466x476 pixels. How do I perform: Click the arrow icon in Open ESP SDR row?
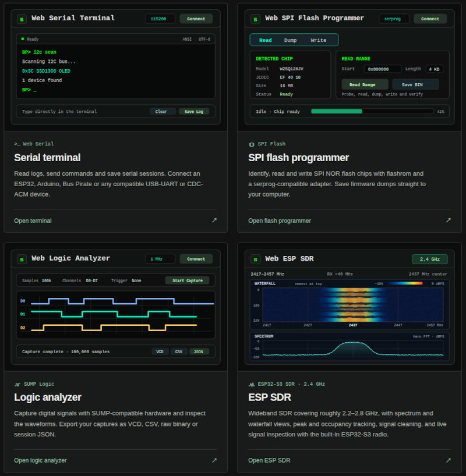point(449,460)
